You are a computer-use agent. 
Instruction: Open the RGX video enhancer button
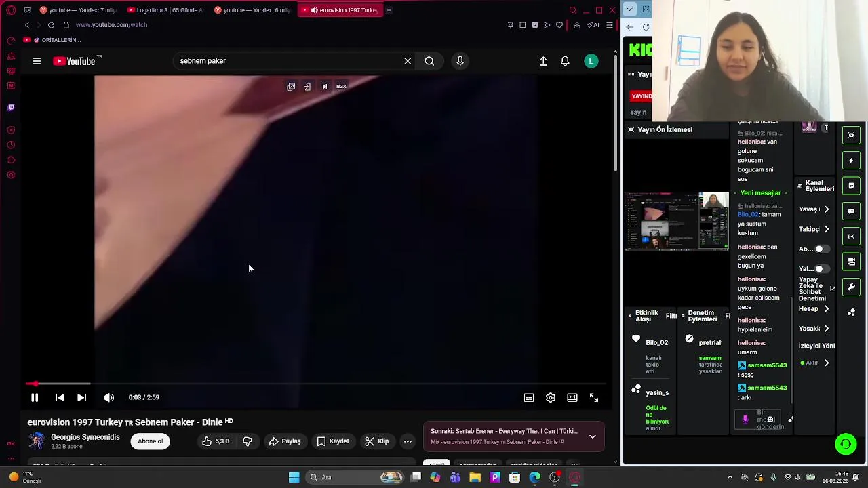(x=341, y=87)
